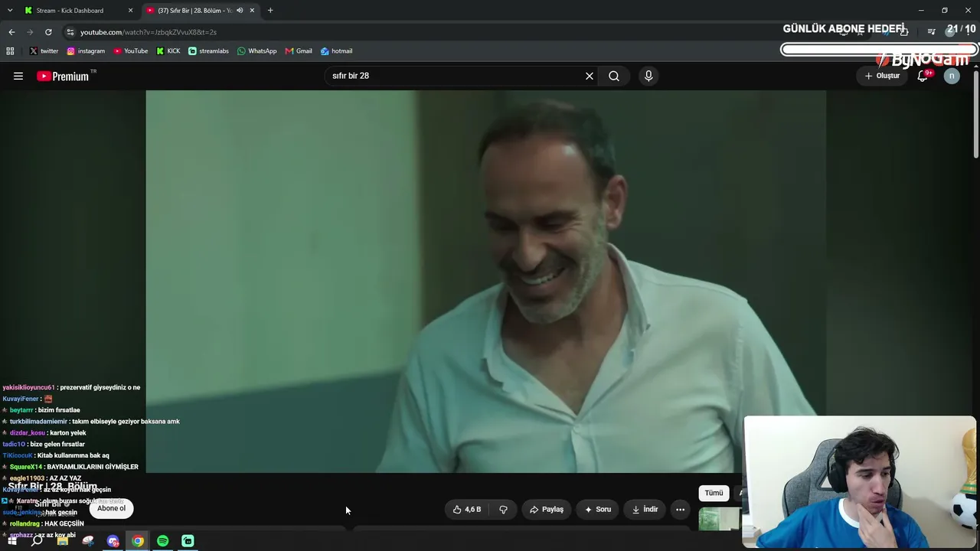Viewport: 980px width, 551px height.
Task: Select the Tümü filter chip
Action: click(714, 493)
